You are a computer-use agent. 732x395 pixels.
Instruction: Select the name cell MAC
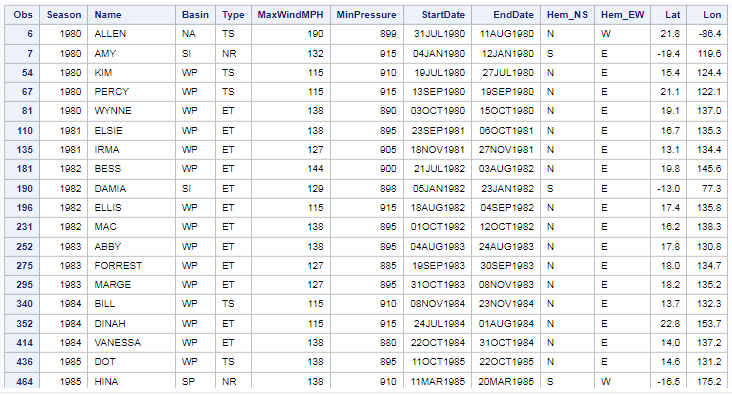point(132,227)
